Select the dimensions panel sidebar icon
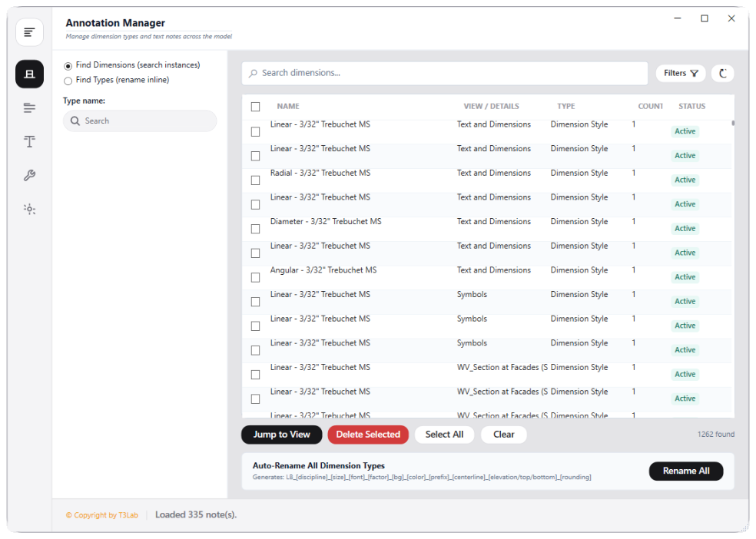The width and height of the screenshot is (756, 539). coord(29,74)
